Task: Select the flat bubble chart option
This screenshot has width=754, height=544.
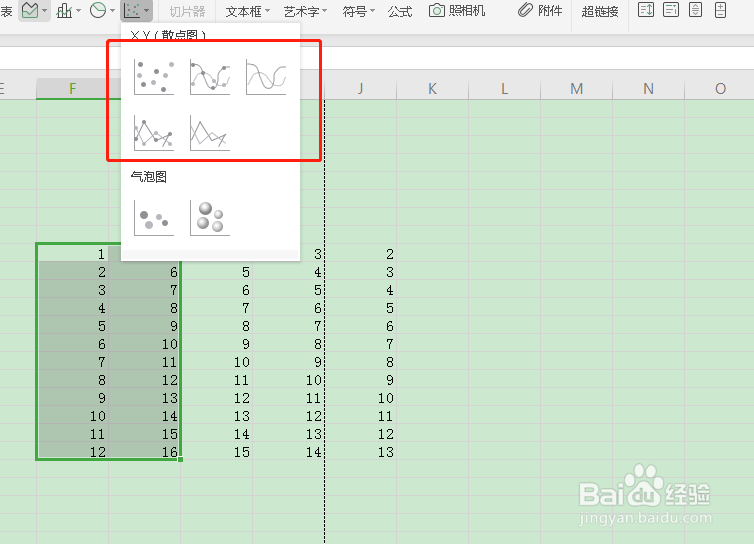Action: click(x=154, y=218)
